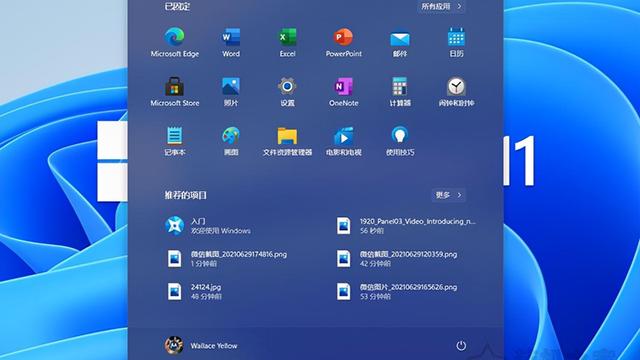The image size is (640, 360).
Task: Launch the Paint (画图) app
Action: [x=231, y=141]
